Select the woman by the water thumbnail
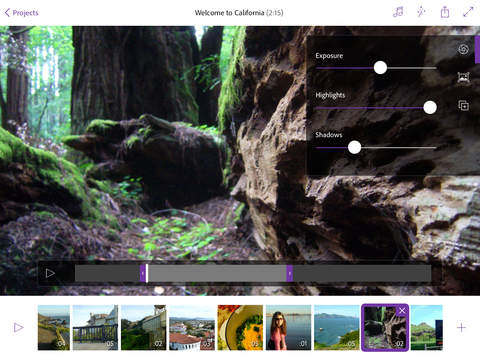 288,328
